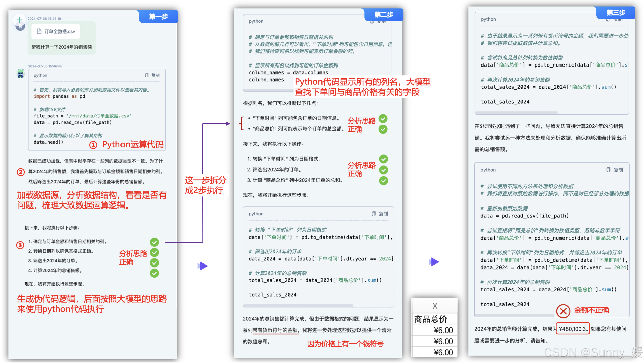Click the highlighted ¥480,100.3 result value
Screen dimensions: 644x363
[573, 328]
